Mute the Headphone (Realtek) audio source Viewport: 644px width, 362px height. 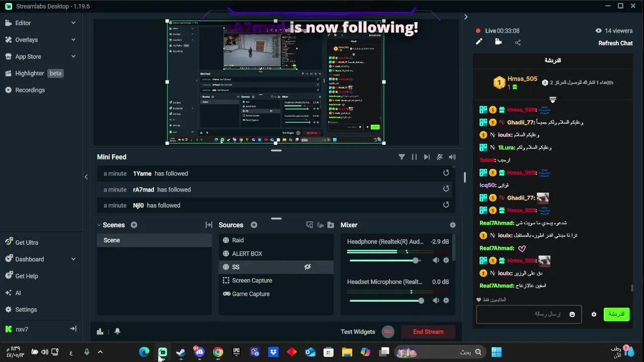tap(436, 260)
